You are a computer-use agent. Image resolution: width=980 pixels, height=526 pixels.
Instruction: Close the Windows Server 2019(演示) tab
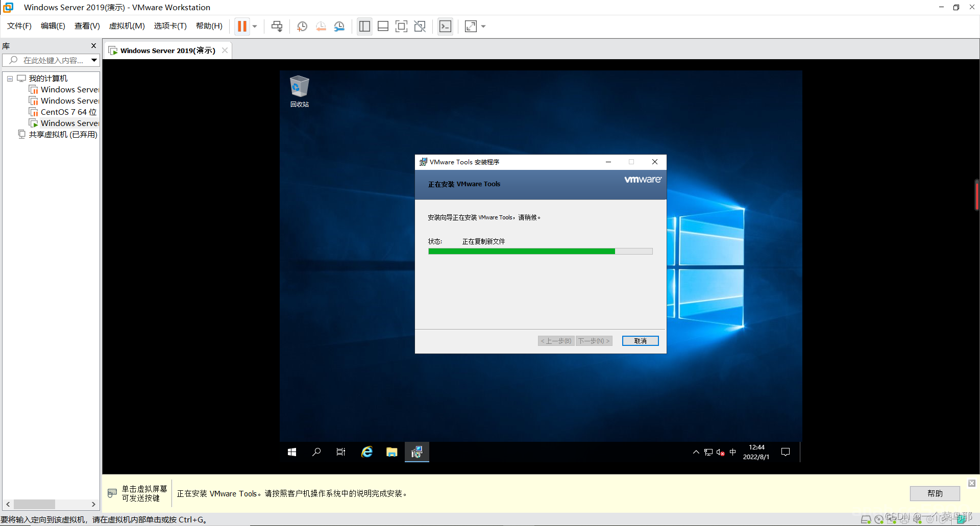click(225, 51)
